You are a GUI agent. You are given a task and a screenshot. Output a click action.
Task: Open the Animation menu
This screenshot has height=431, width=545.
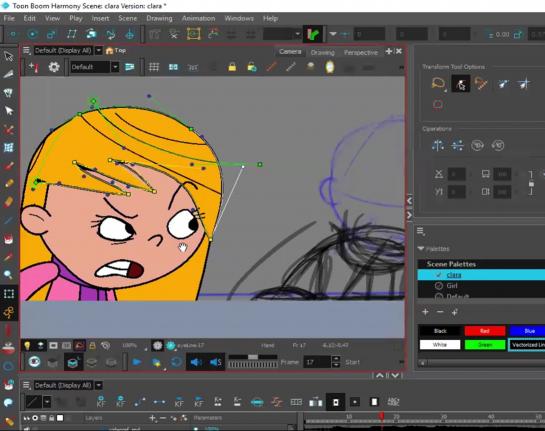[198, 18]
